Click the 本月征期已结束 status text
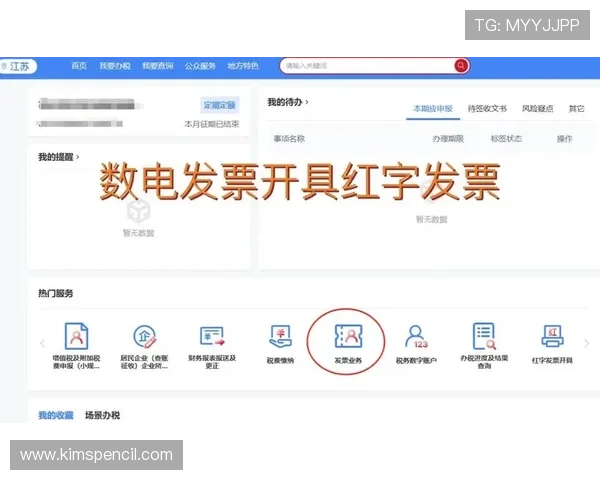 pyautogui.click(x=212, y=124)
